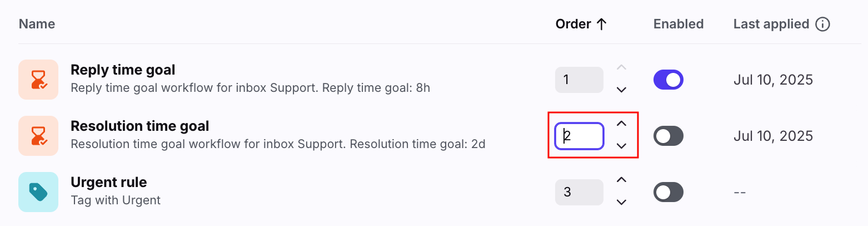Enable the Urgent rule toggle

click(x=668, y=192)
